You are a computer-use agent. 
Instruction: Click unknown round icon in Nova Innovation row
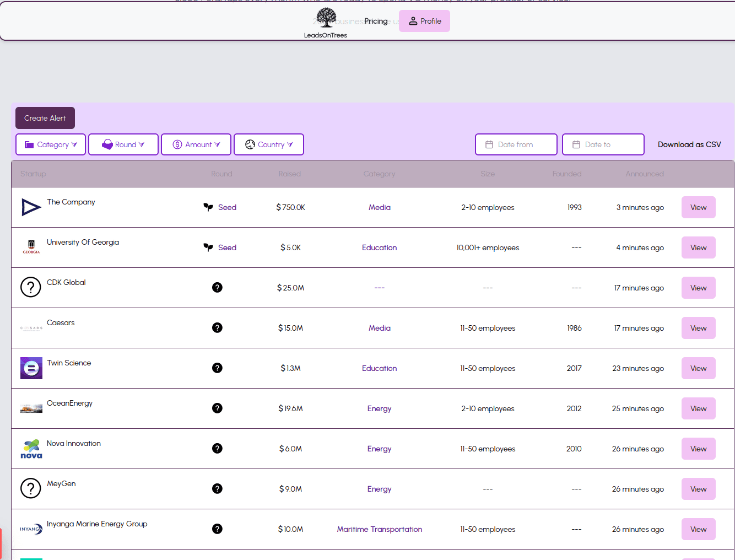[217, 448]
